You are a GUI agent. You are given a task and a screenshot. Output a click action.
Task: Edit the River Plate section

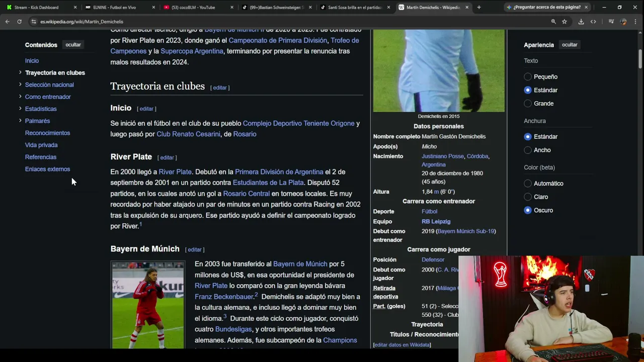tap(167, 157)
